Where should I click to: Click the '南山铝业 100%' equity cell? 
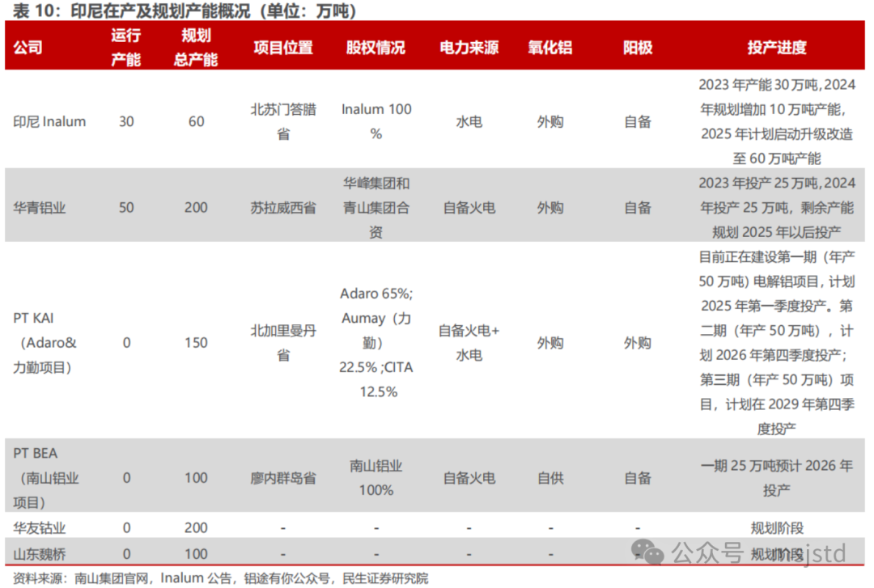pyautogui.click(x=376, y=478)
